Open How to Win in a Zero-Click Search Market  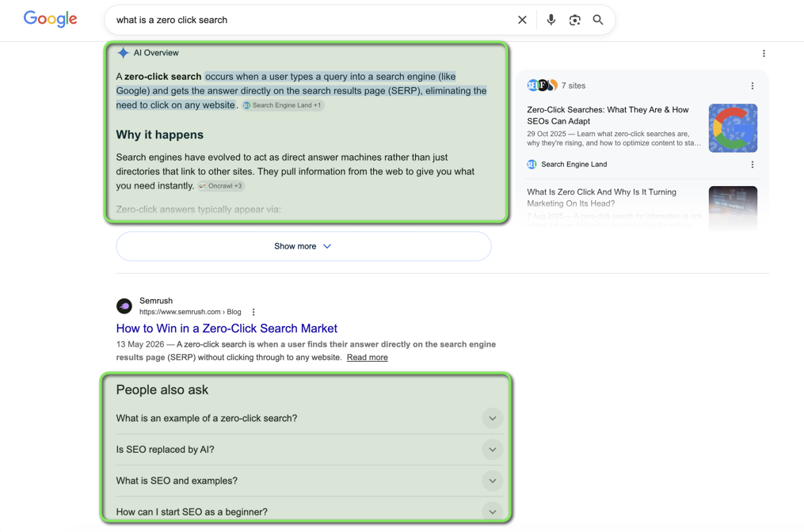coord(227,328)
